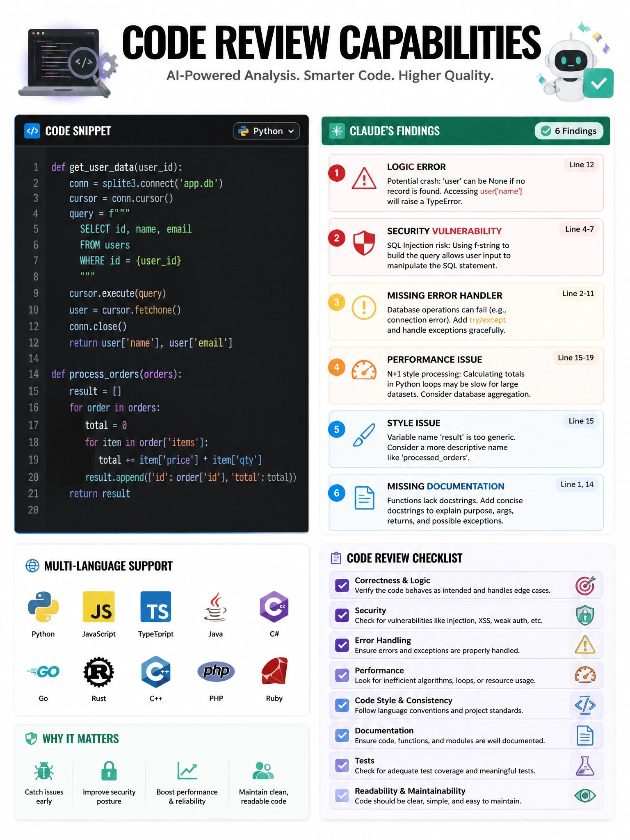Click the code line 'def process_orders(orders):'
630x840 pixels.
coord(116,374)
